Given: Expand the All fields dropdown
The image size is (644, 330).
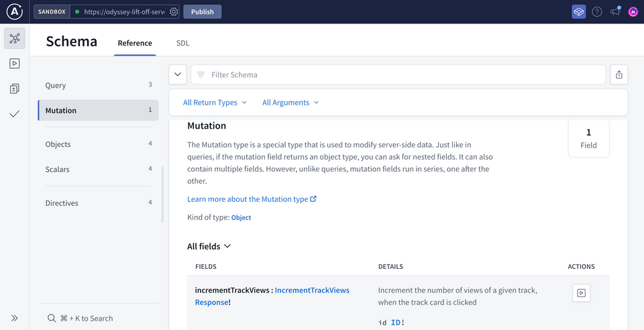Looking at the screenshot, I should (209, 246).
